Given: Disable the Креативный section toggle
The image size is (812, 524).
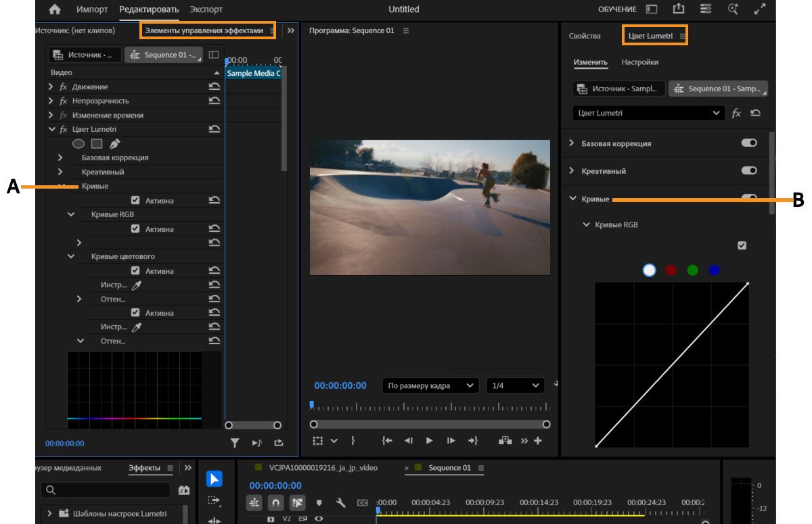Looking at the screenshot, I should pos(748,171).
